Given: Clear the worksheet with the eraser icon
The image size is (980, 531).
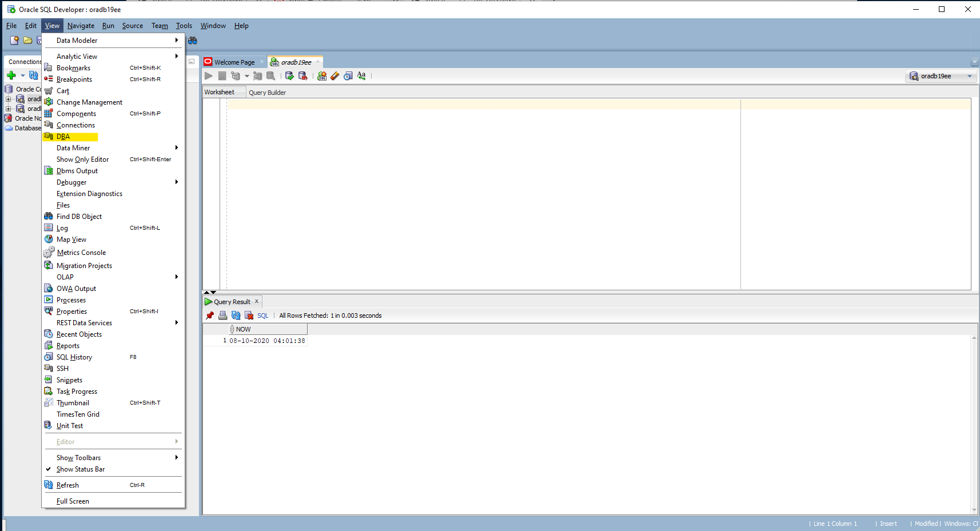Looking at the screenshot, I should point(335,76).
